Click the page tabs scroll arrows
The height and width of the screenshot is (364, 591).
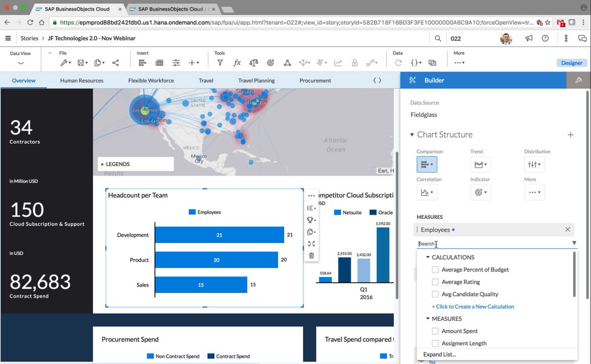(x=377, y=80)
